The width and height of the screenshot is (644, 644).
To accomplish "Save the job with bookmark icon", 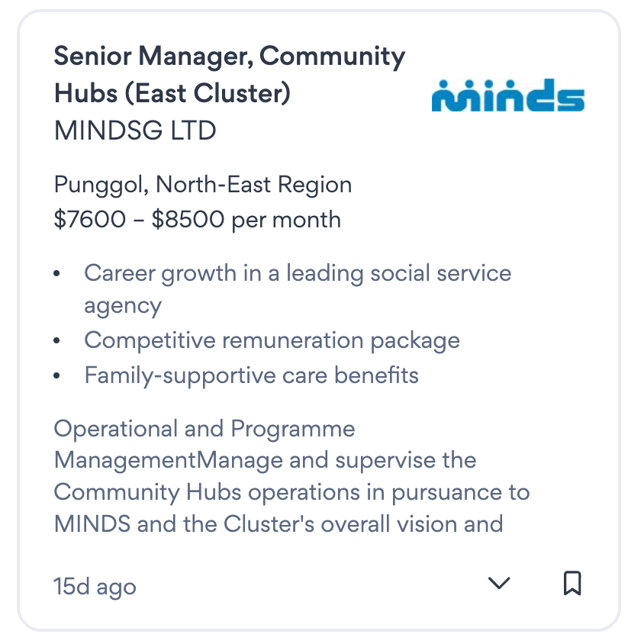I will (x=572, y=583).
